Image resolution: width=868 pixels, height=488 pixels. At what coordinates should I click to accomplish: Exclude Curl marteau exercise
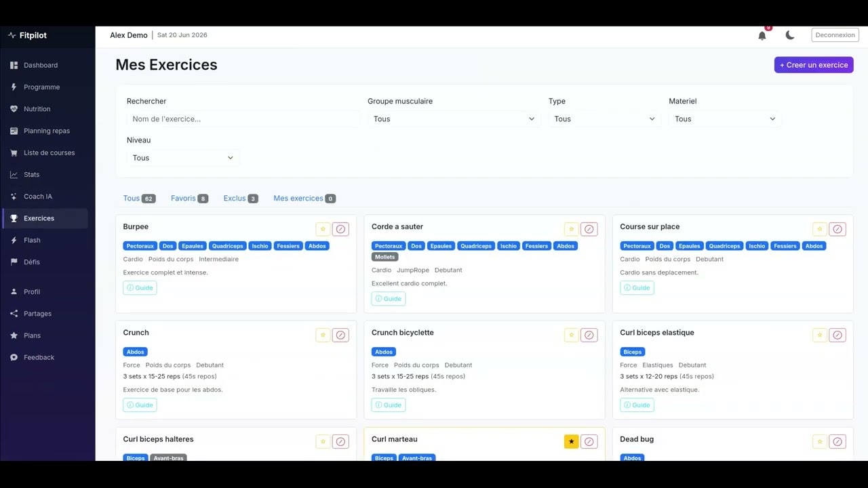pyautogui.click(x=589, y=441)
